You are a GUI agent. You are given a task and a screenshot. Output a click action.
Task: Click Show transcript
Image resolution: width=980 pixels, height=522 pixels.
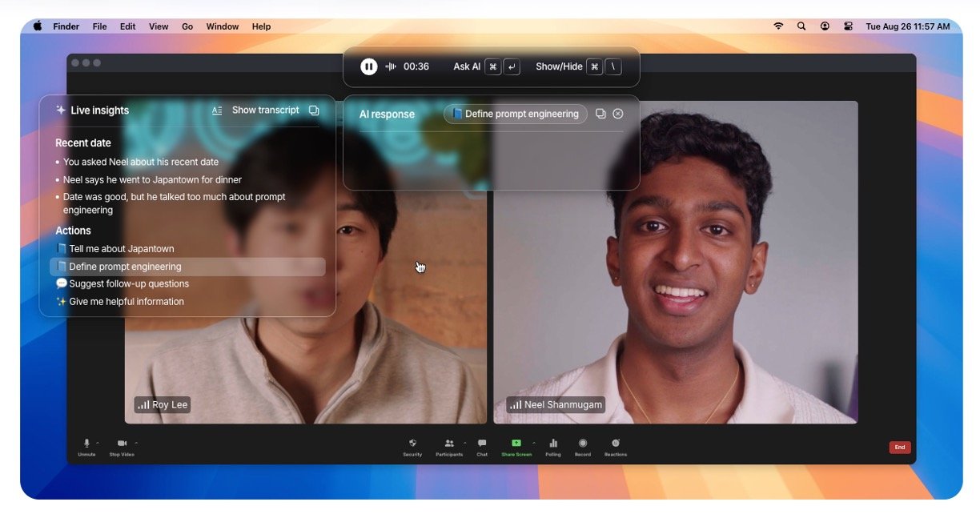coord(265,110)
